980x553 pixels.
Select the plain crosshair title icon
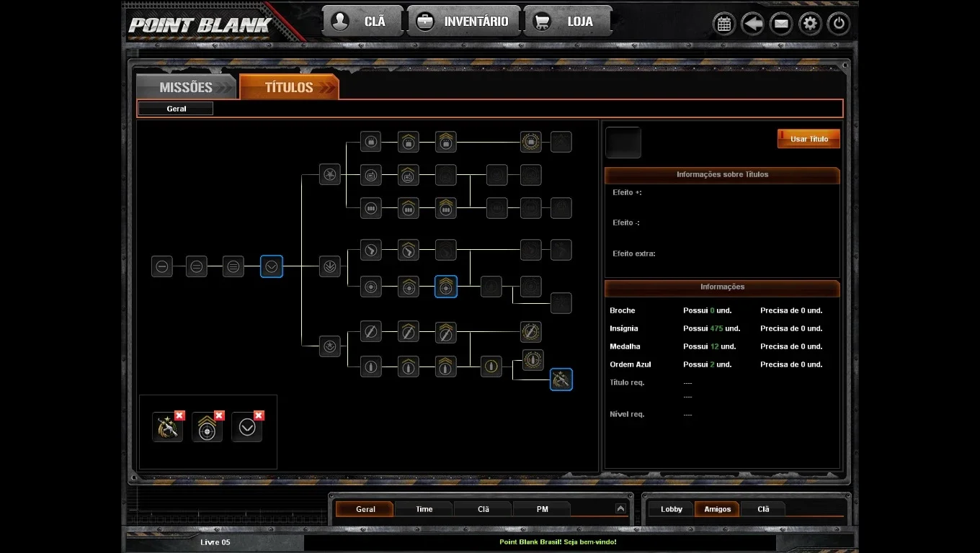pyautogui.click(x=370, y=287)
